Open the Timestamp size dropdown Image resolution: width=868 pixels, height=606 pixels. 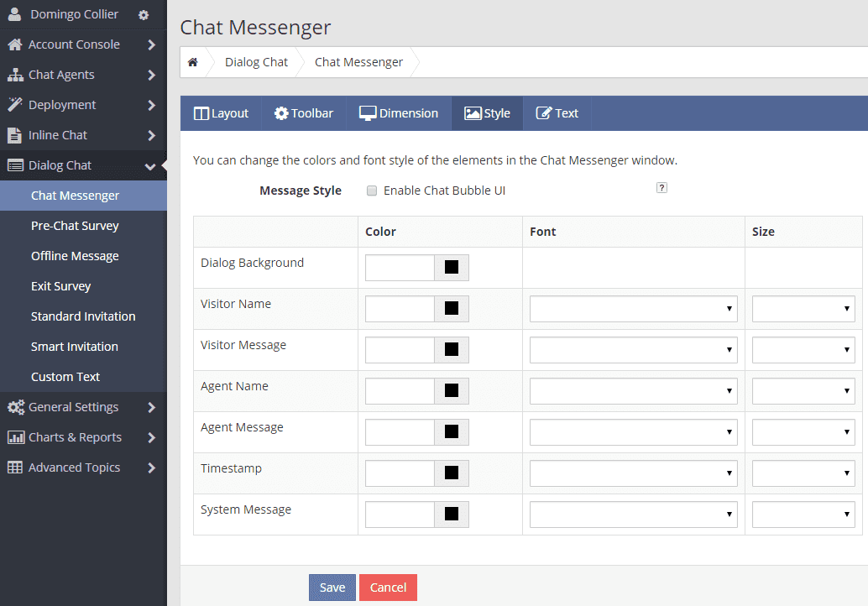click(x=803, y=473)
